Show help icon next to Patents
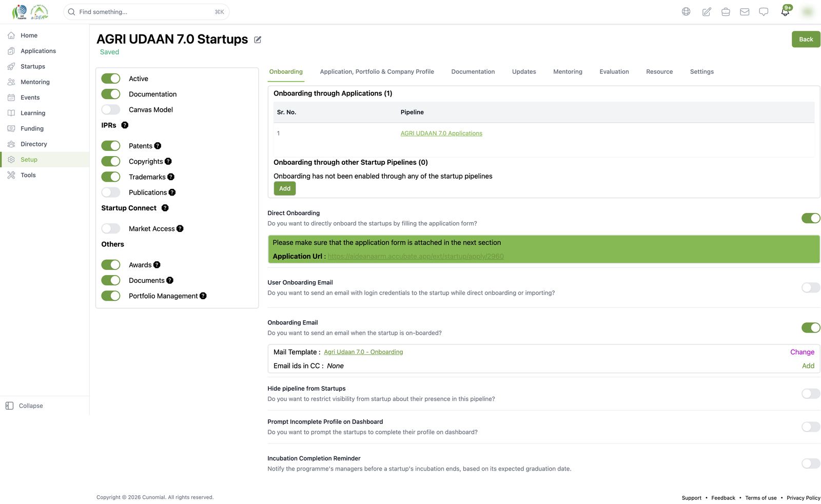This screenshot has width=821, height=504. pyautogui.click(x=158, y=146)
